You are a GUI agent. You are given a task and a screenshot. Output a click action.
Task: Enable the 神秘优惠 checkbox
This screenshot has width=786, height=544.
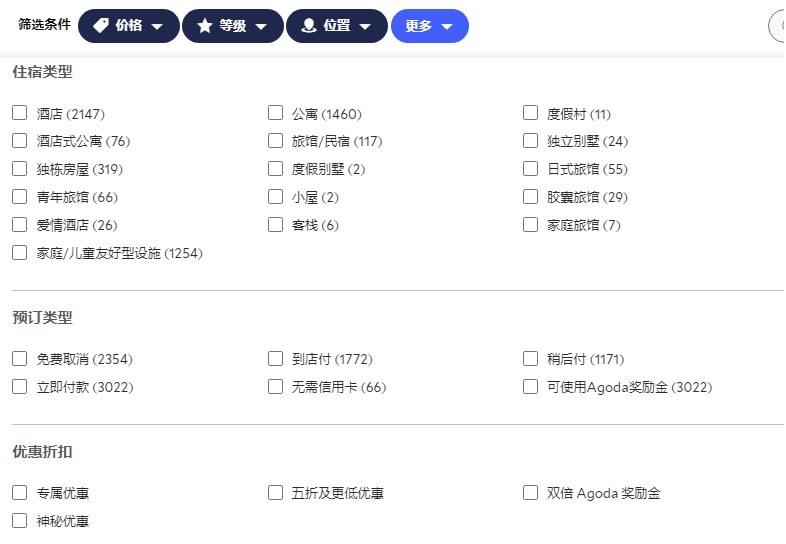tap(20, 521)
